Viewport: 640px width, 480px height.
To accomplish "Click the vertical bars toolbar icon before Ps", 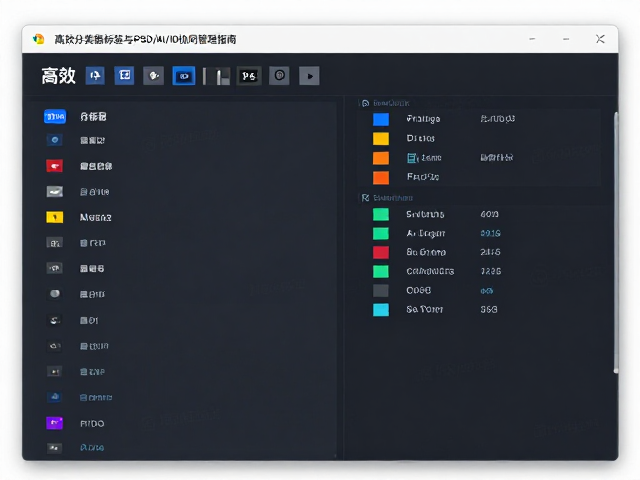I will click(x=217, y=76).
